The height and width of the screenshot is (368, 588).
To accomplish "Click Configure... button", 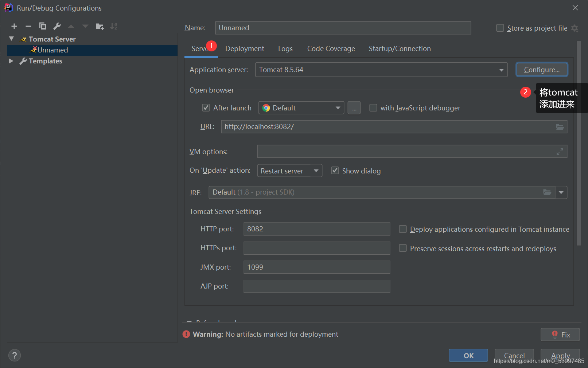I will pos(542,70).
